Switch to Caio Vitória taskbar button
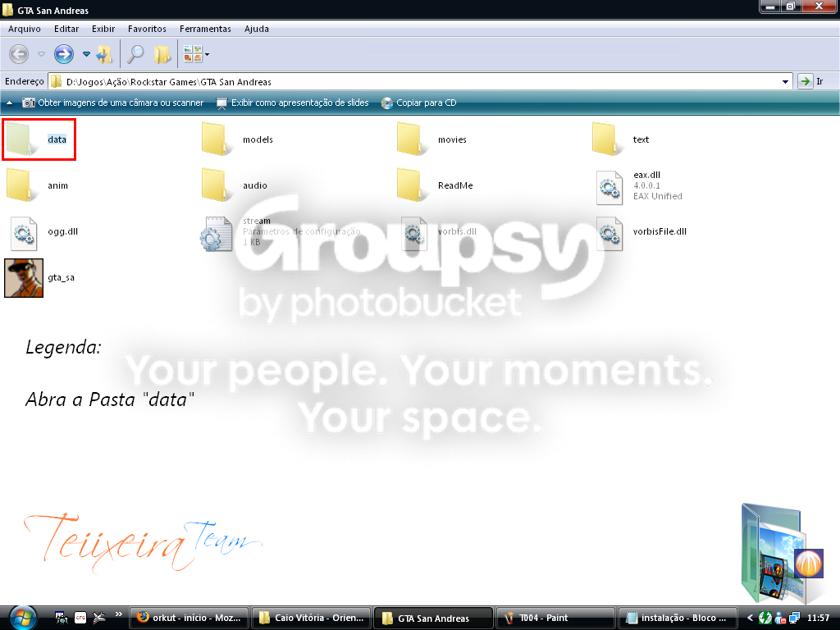Screen dimensions: 840x630 (x=312, y=619)
